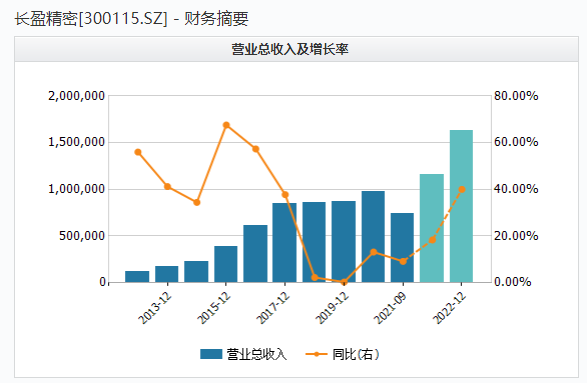This screenshot has width=587, height=383.
Task: Click the first orange growth-rate data point
Action: click(138, 152)
